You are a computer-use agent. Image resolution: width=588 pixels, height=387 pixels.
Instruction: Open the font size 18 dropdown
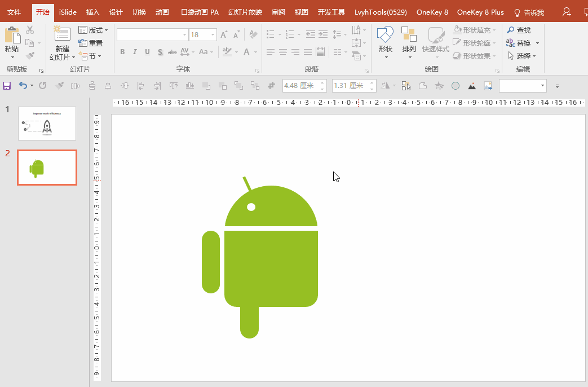213,34
